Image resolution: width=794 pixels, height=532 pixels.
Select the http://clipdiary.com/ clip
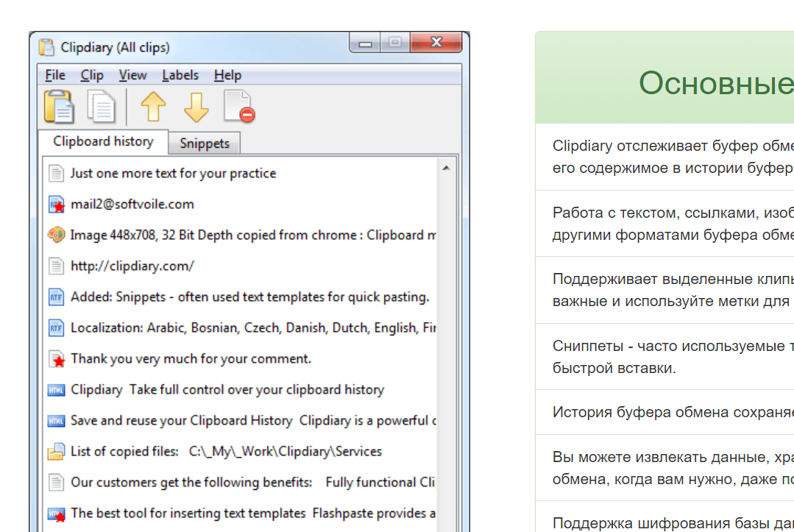132,266
